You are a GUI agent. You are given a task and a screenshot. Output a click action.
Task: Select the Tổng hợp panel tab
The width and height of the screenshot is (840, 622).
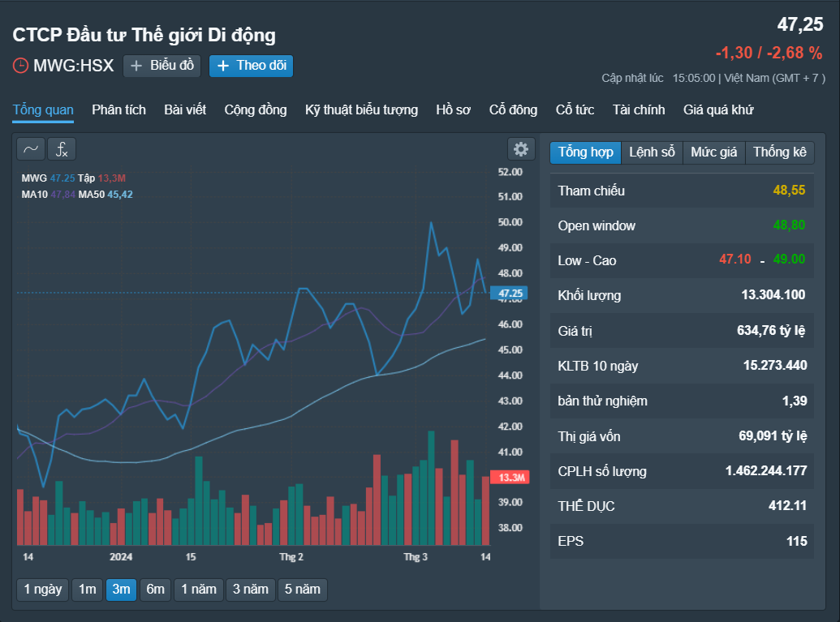tap(585, 152)
